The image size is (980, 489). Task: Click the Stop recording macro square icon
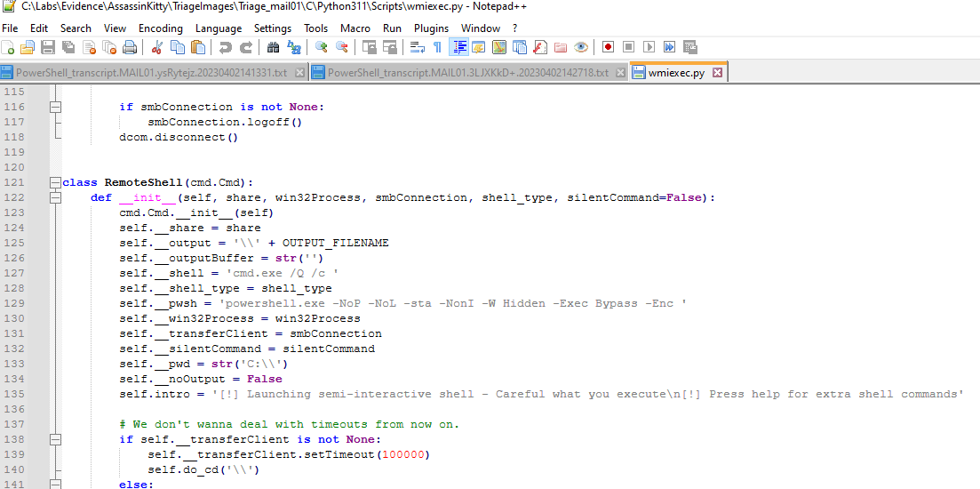[629, 47]
